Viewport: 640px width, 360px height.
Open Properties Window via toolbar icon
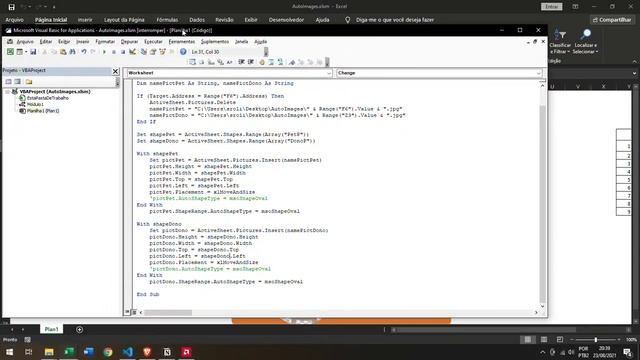click(x=153, y=52)
